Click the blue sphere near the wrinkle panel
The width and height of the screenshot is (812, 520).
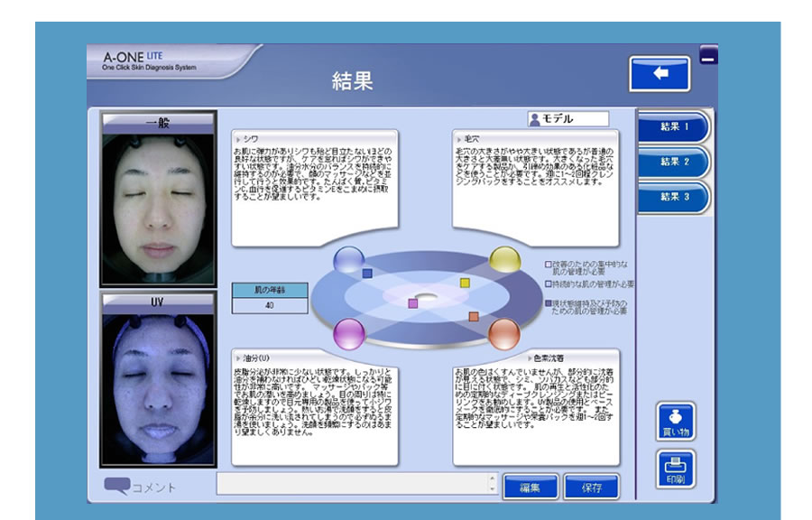click(x=348, y=260)
